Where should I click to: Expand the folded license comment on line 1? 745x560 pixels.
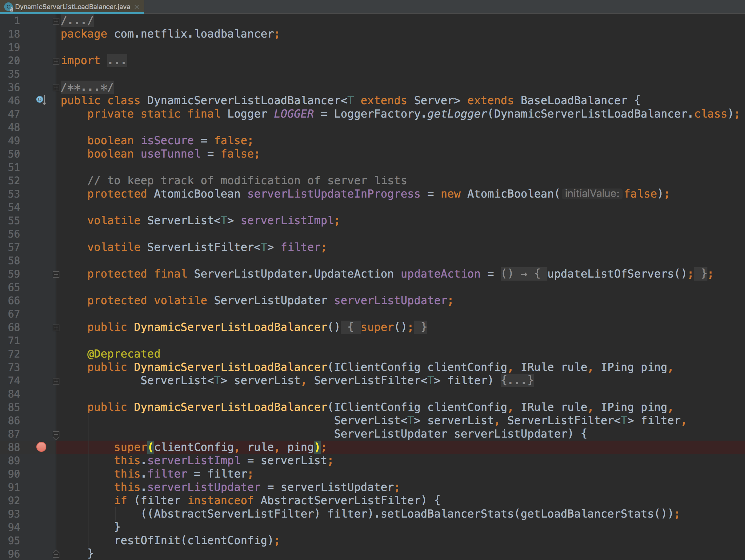click(56, 21)
